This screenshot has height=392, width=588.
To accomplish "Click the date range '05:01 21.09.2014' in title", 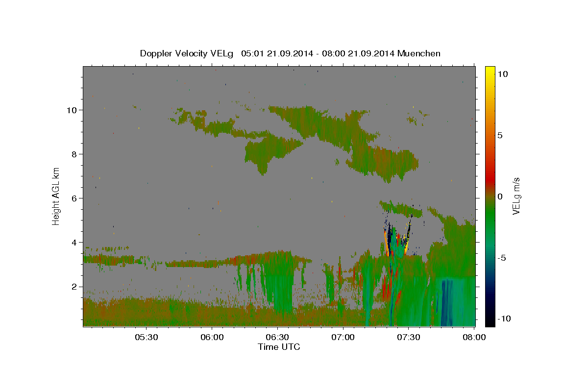I will coord(277,53).
